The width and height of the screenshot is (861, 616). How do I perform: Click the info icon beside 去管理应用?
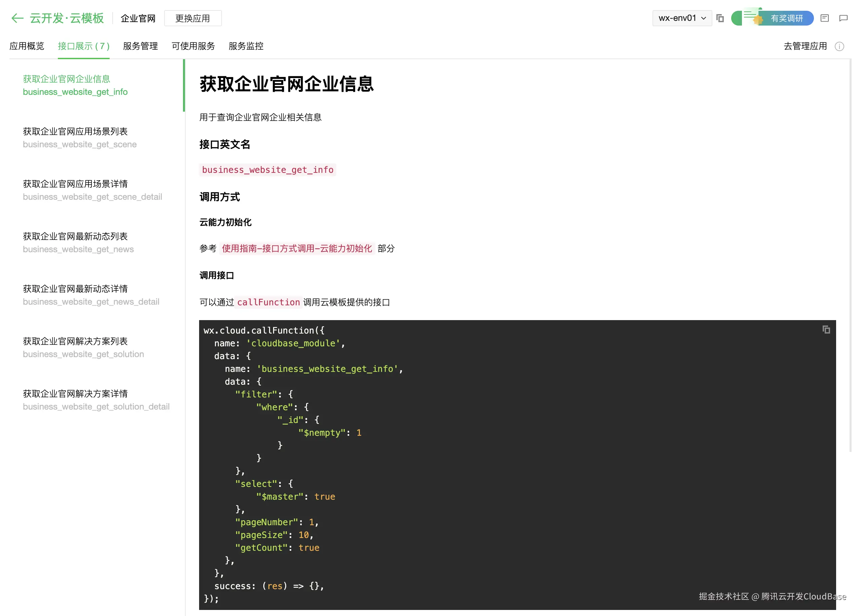click(839, 46)
